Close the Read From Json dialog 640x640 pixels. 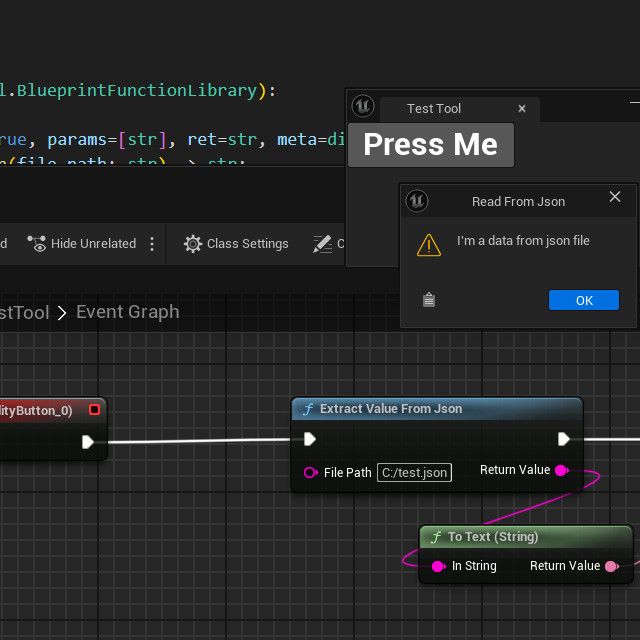[x=615, y=198]
